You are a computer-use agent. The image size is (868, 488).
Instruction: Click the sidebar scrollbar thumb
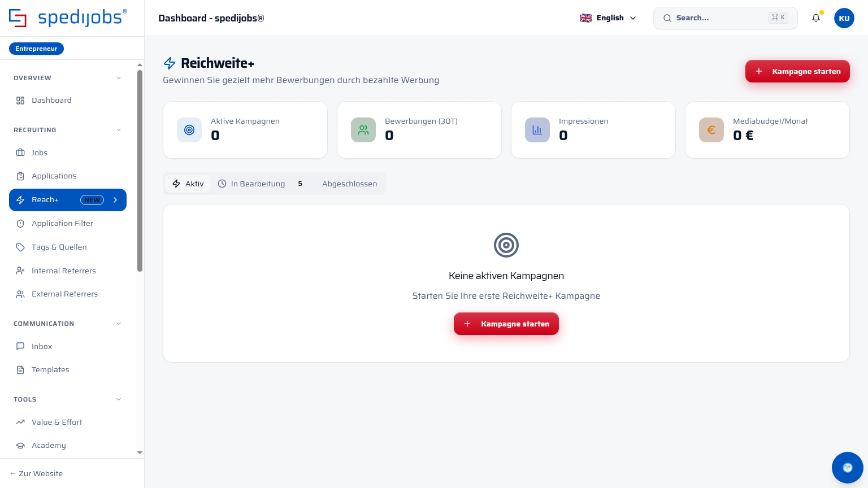pyautogui.click(x=140, y=171)
